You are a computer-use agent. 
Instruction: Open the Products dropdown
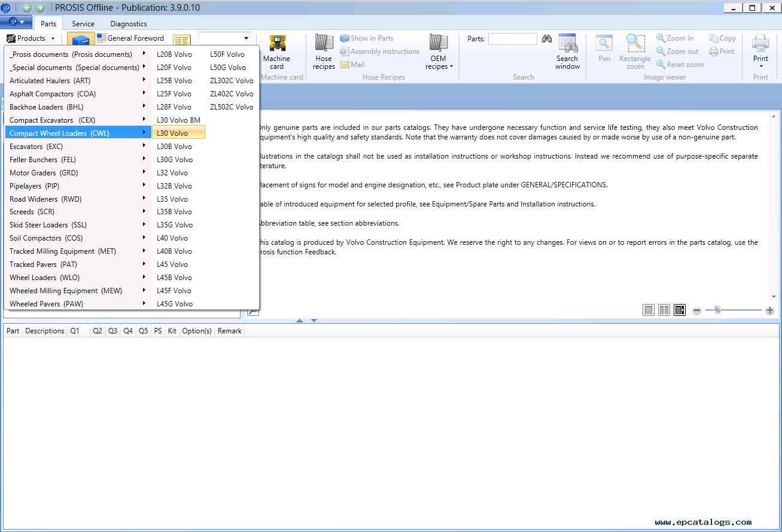coord(31,38)
